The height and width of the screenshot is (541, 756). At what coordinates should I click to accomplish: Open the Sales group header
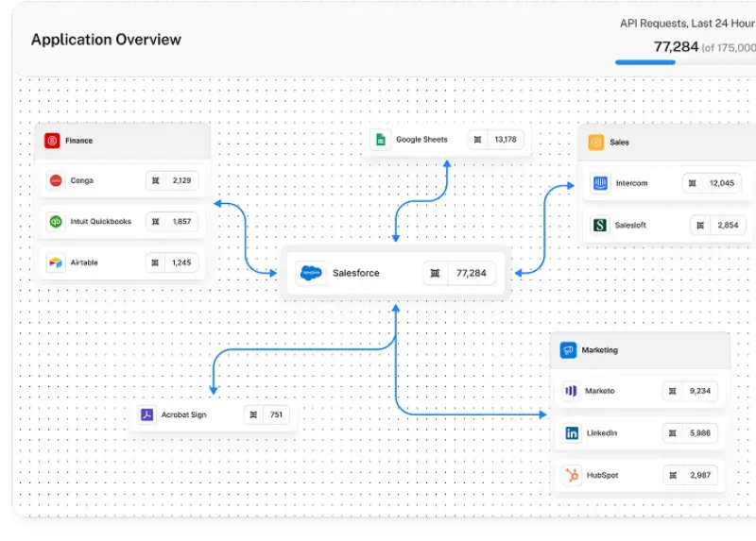tap(667, 143)
